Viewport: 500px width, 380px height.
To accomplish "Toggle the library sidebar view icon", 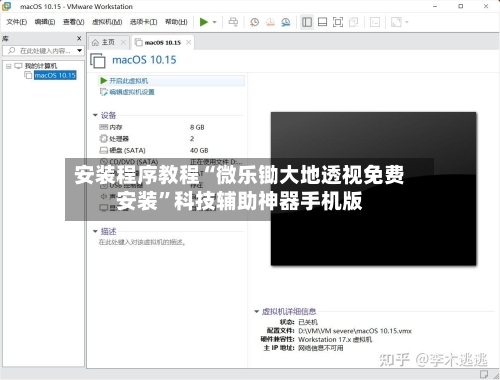I will (x=307, y=22).
